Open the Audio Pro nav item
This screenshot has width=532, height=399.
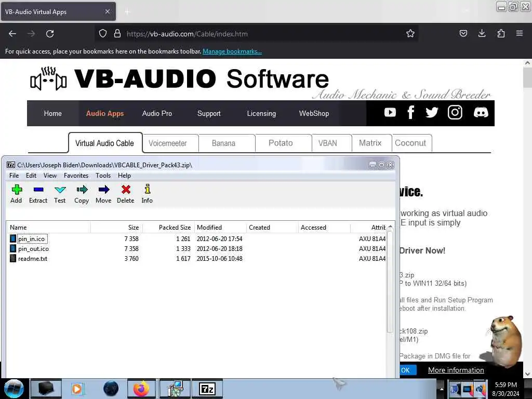tap(157, 113)
